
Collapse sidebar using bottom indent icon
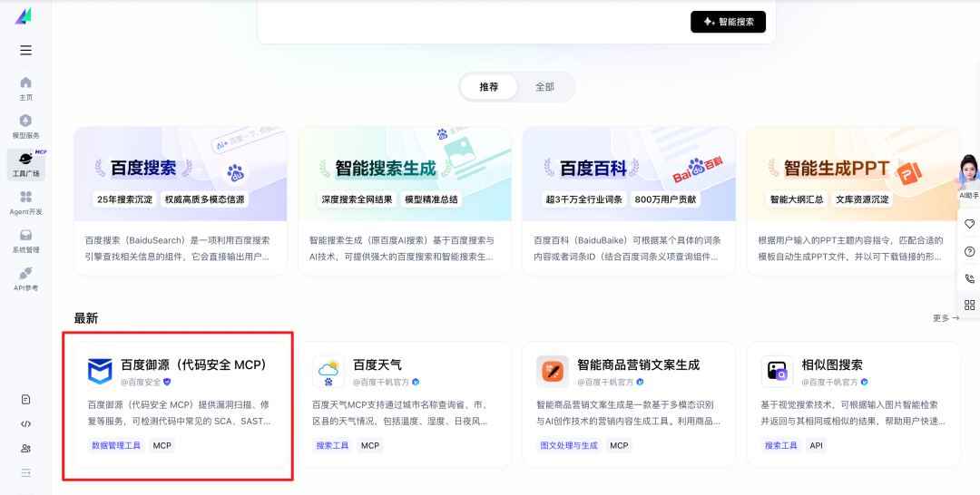coord(25,472)
